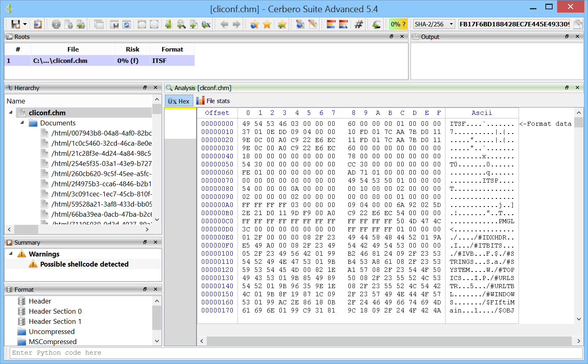Select the C:\...\cliconf.chm row in Roots
588x364 pixels.
tap(99, 60)
